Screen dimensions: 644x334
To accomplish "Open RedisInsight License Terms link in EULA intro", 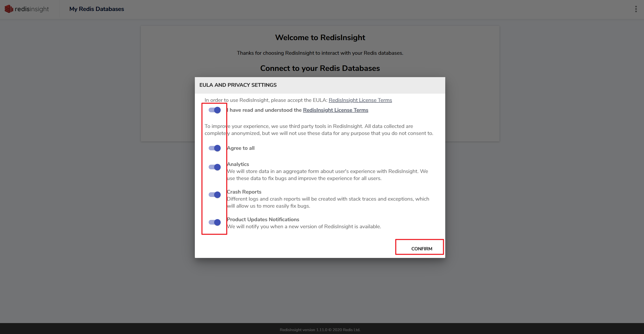I will tap(360, 100).
